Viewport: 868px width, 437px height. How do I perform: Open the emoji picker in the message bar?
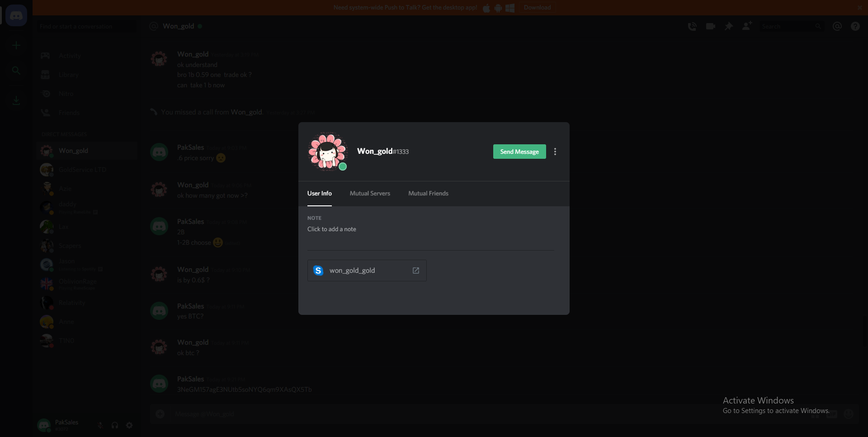[849, 414]
